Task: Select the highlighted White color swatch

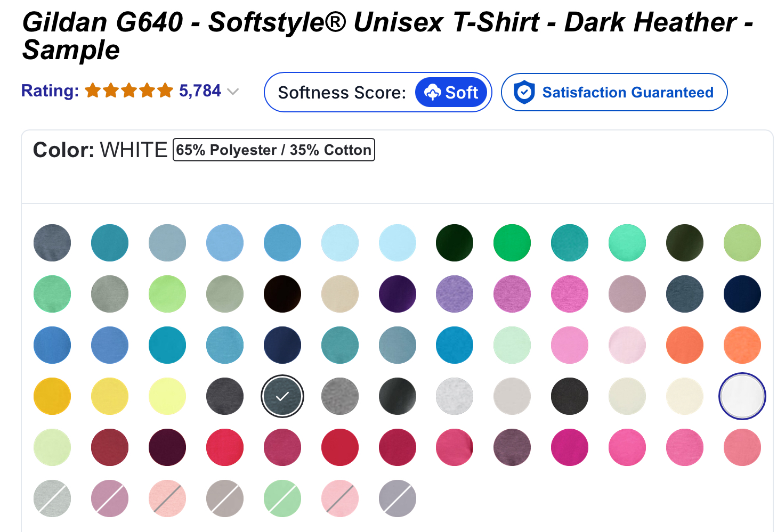Action: point(742,396)
